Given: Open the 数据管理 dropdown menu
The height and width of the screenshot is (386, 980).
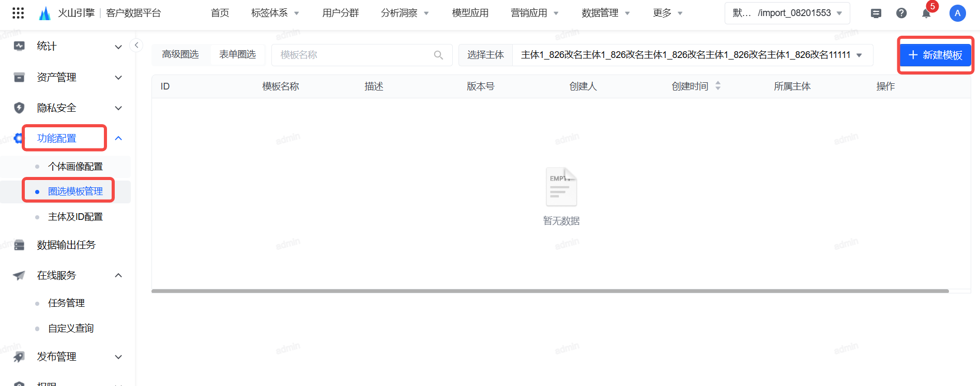Looking at the screenshot, I should (x=606, y=13).
